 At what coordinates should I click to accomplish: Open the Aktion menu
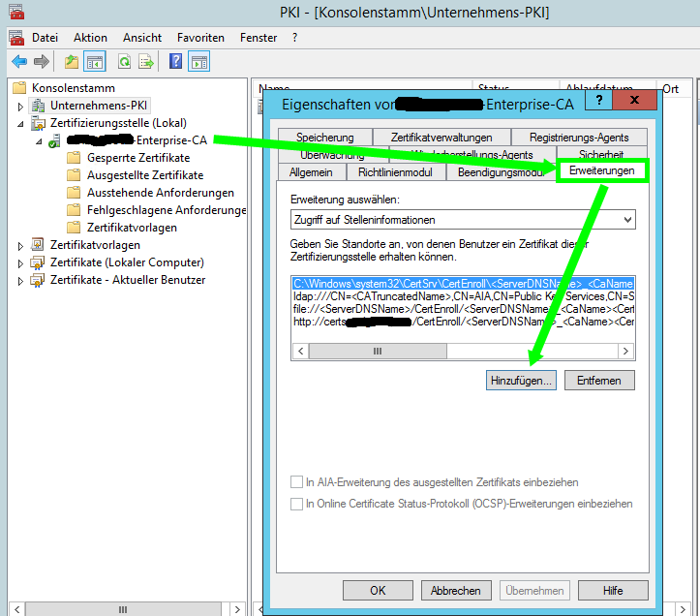[x=91, y=38]
